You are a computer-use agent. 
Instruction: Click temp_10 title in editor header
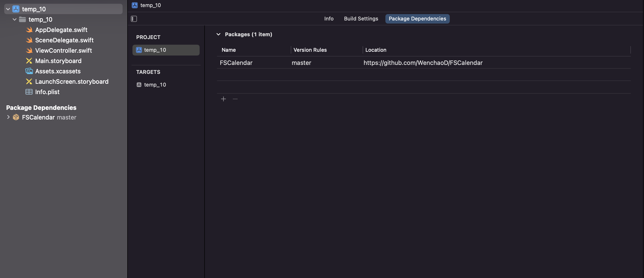151,5
